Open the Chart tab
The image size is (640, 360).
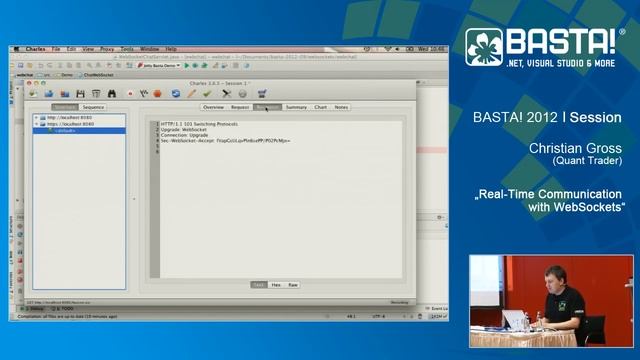coord(320,107)
